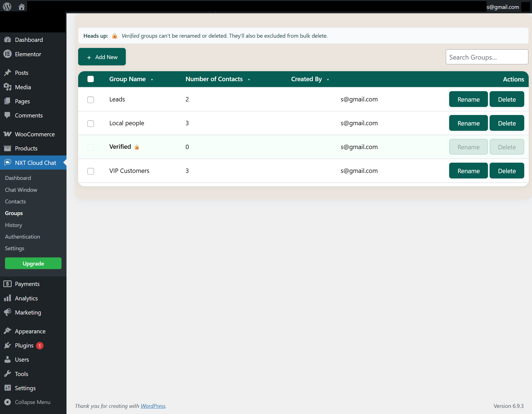The width and height of the screenshot is (532, 414).
Task: Click the WordPress logo in the top bar
Action: click(7, 6)
